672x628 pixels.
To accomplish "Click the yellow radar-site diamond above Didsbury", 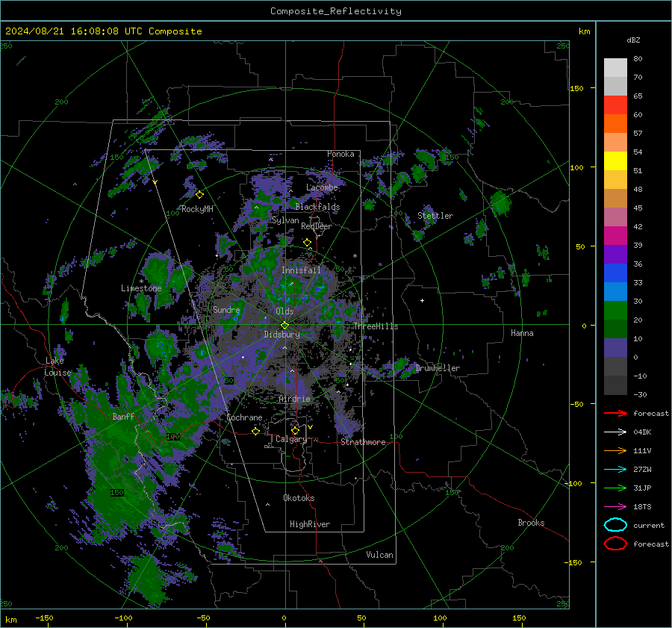I will [284, 326].
